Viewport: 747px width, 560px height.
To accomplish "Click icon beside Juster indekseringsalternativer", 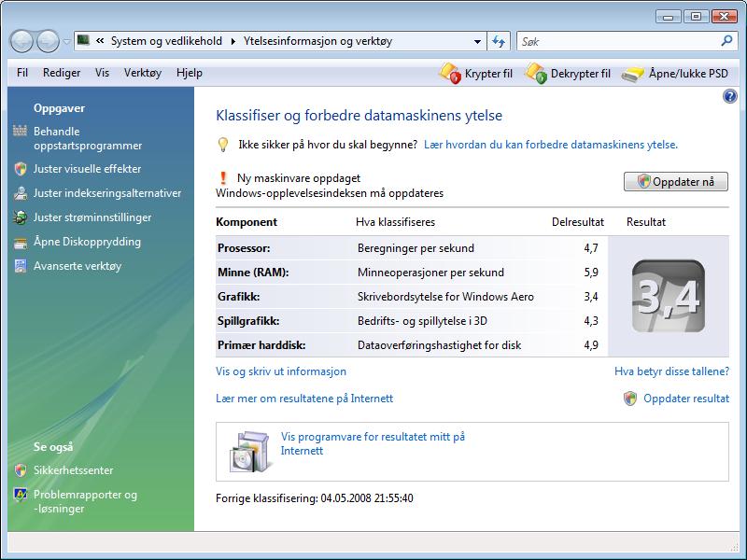I will 21,193.
